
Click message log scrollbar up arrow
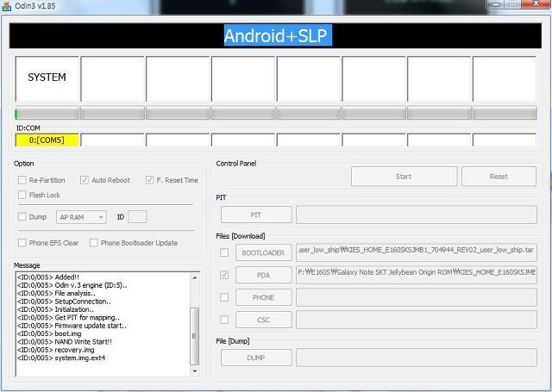point(195,277)
